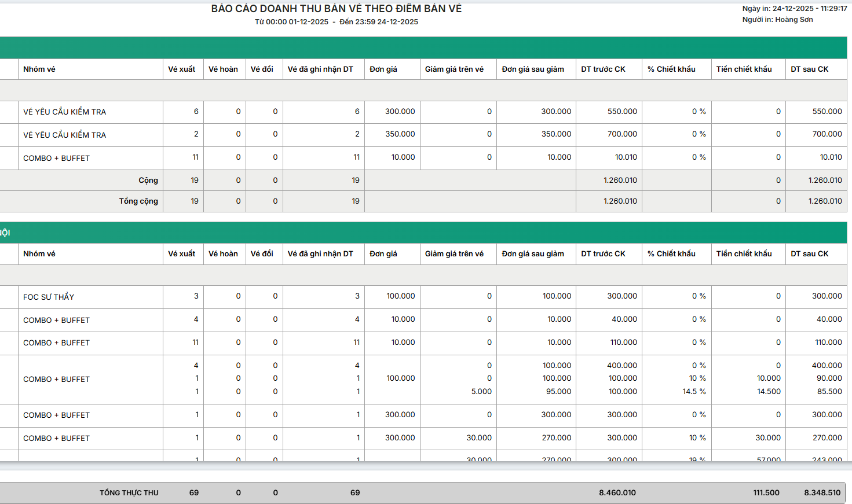Select the 8.348.510 final total value
Viewport: 852px width, 504px height.
pyautogui.click(x=822, y=493)
